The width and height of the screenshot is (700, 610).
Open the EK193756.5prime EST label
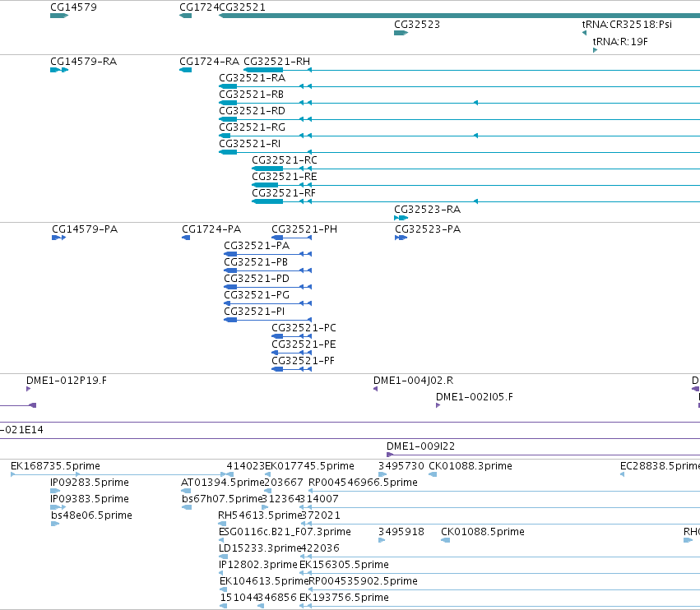click(344, 597)
